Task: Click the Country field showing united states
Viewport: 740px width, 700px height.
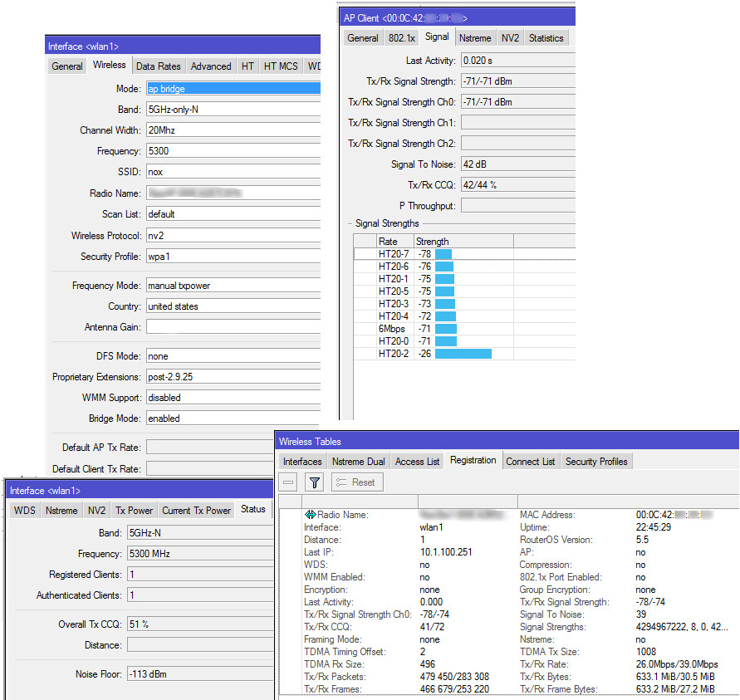Action: tap(233, 306)
